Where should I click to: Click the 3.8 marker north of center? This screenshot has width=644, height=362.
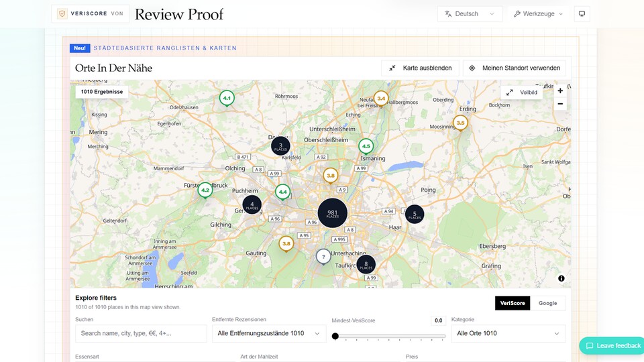tap(331, 176)
